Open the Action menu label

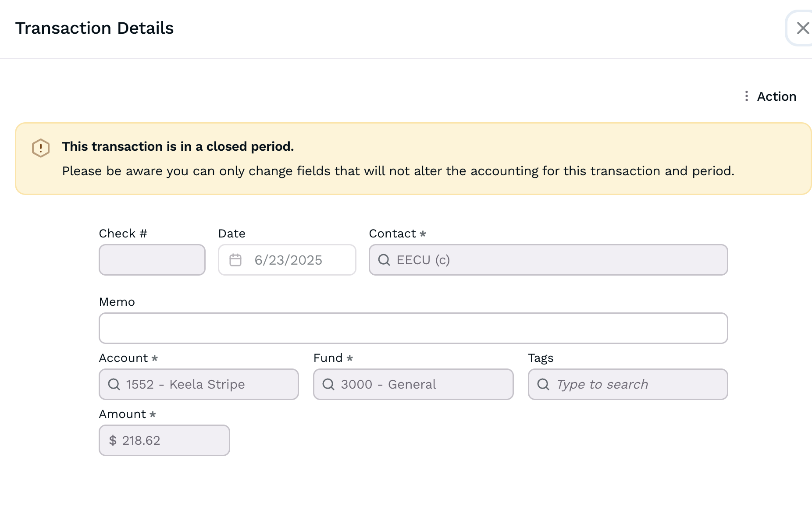tap(776, 96)
